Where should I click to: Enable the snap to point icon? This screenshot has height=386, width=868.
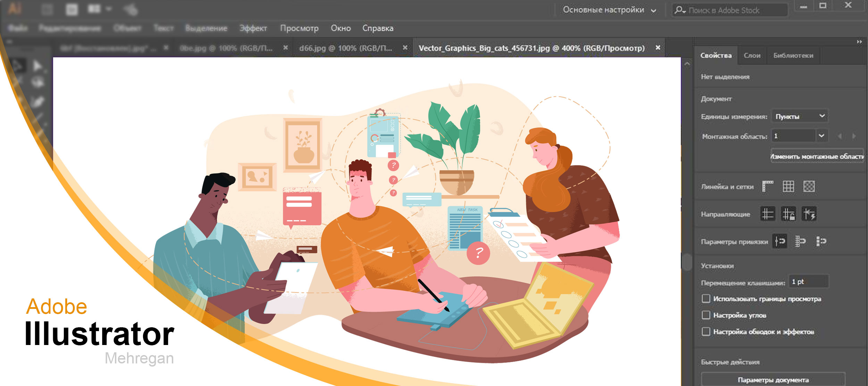coord(780,241)
